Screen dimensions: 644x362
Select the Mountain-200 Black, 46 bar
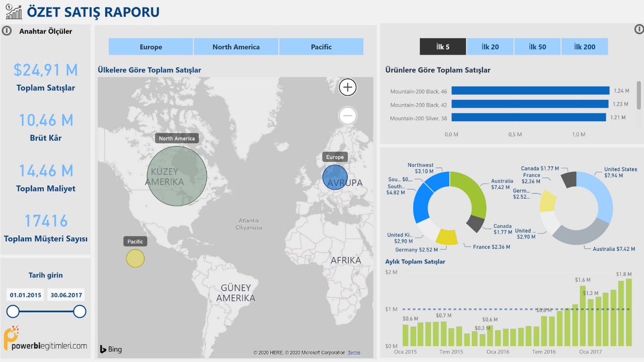pos(530,91)
